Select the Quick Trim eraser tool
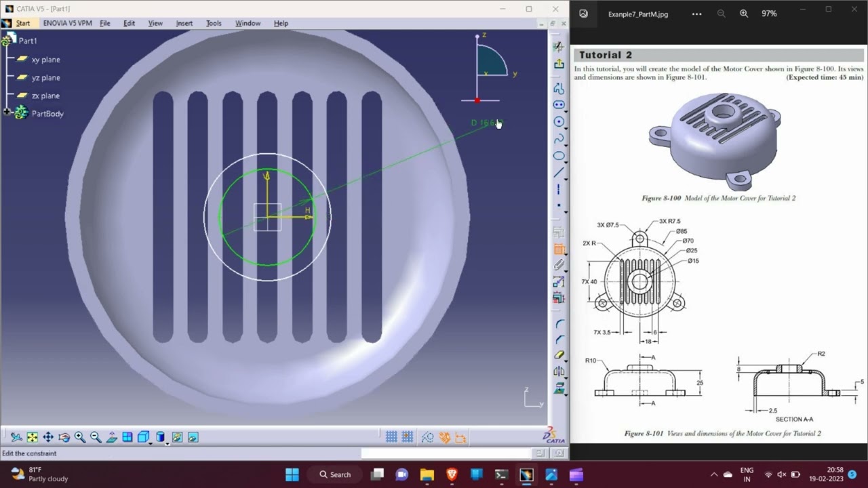 (x=559, y=354)
